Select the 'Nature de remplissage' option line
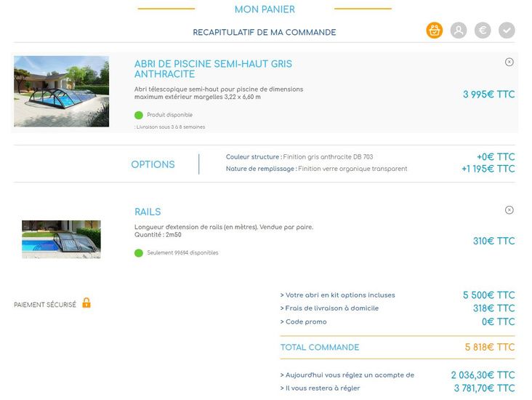532x400 pixels. [316, 169]
